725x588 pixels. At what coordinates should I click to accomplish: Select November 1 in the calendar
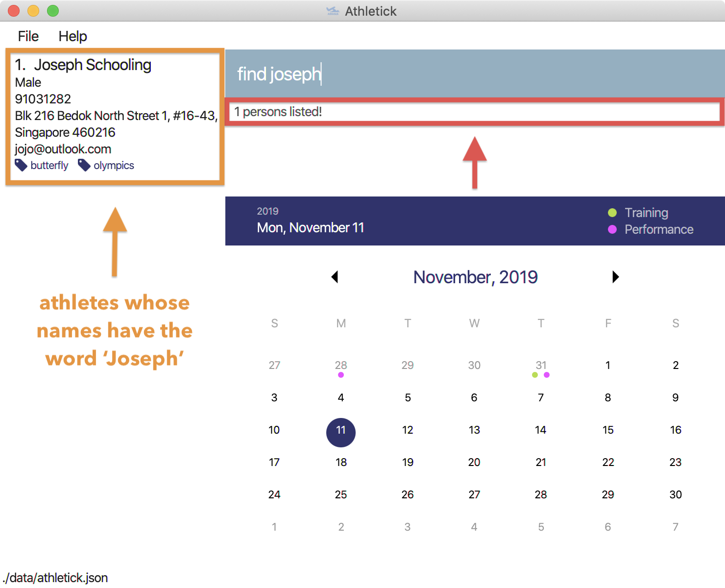tap(608, 365)
